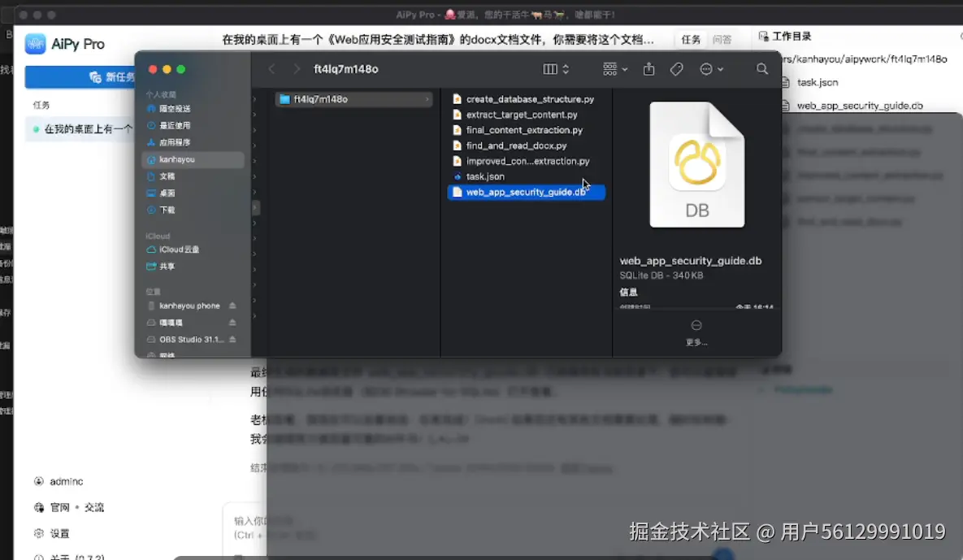Open Shared (共享) in Finder sidebar
This screenshot has height=560, width=963.
(x=192, y=267)
